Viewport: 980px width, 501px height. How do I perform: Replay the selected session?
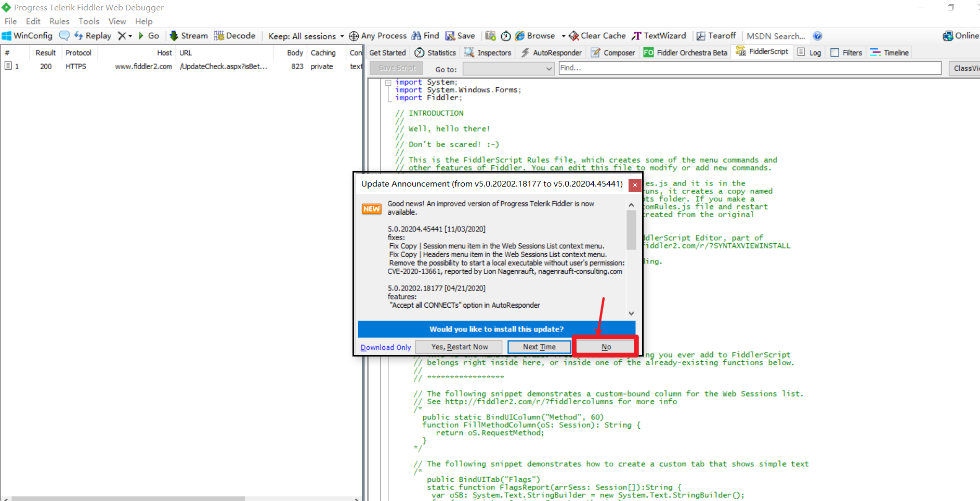click(x=93, y=36)
